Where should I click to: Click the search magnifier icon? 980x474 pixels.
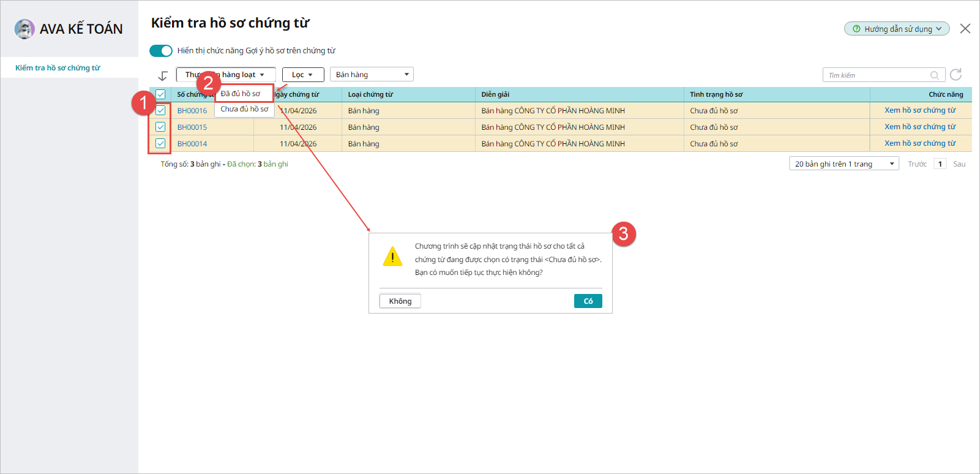pos(934,75)
